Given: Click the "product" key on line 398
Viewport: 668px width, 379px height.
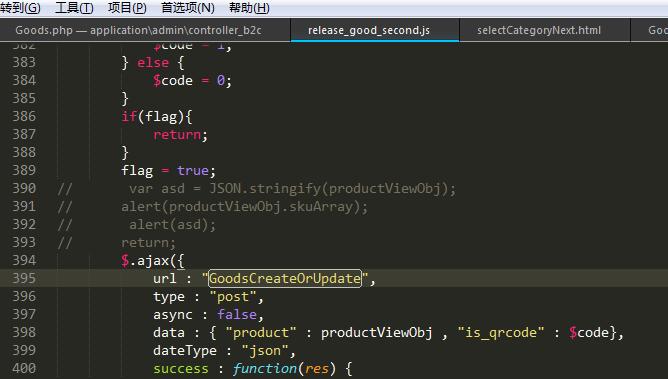Looking at the screenshot, I should pyautogui.click(x=261, y=332).
